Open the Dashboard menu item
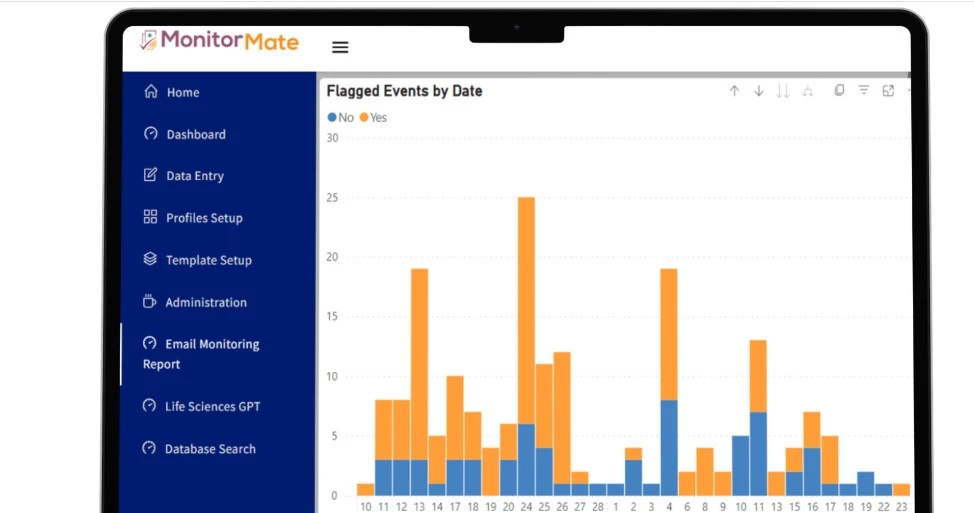974x513 pixels. coord(195,134)
